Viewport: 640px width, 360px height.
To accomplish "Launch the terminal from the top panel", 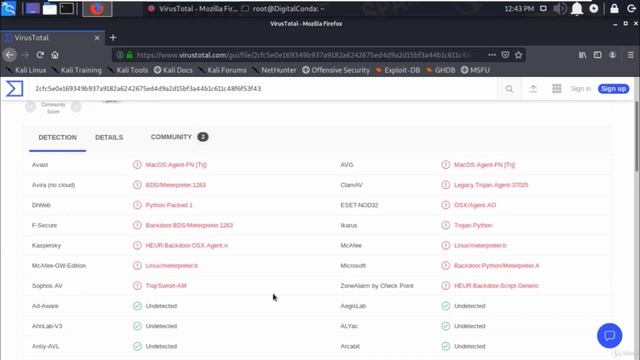I will pos(67,9).
